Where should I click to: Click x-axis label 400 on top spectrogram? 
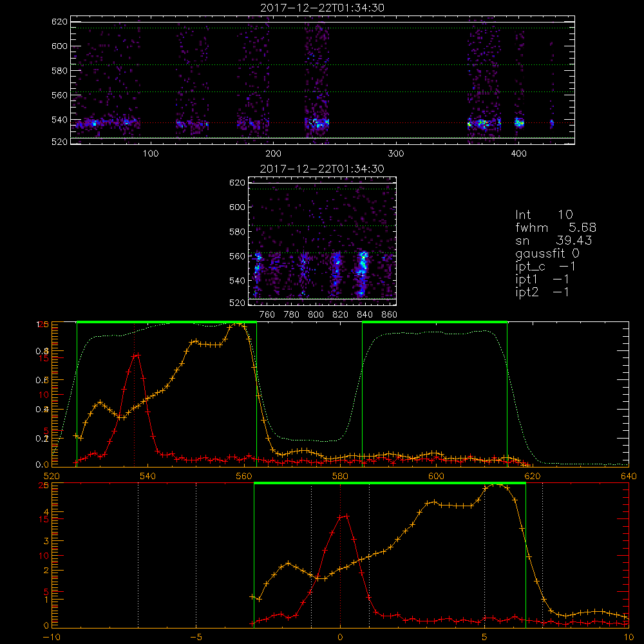518,154
